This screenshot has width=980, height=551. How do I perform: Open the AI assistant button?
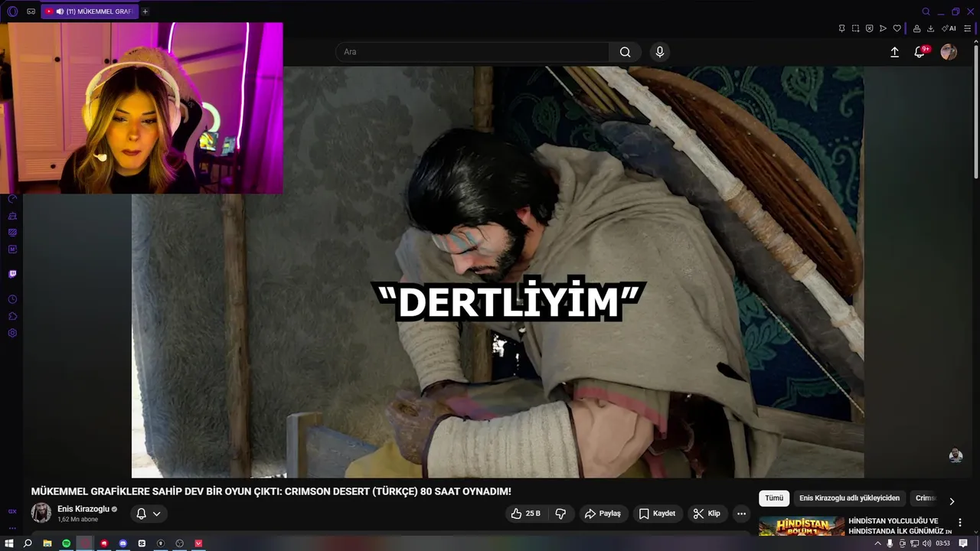coord(949,28)
